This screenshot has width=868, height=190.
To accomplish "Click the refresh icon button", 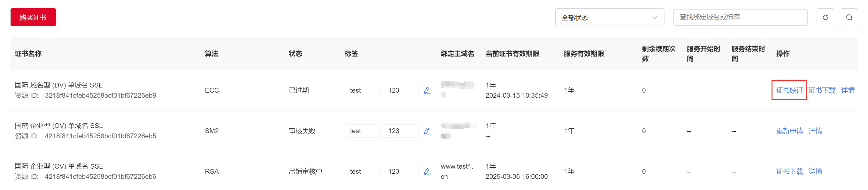I will [x=825, y=17].
